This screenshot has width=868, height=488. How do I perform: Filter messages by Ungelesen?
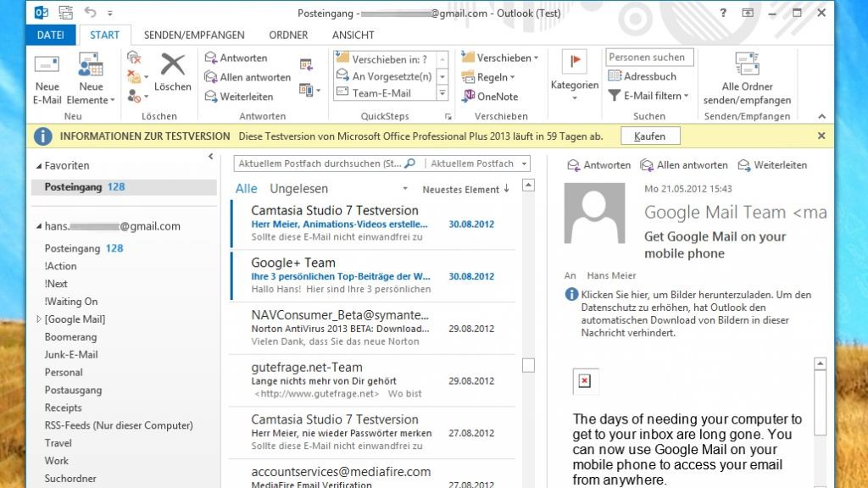coord(298,189)
